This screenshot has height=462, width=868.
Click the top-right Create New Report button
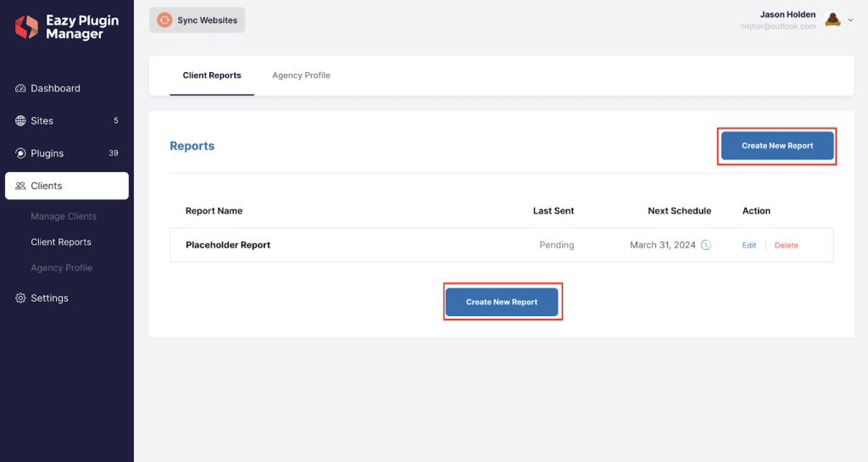coord(777,146)
